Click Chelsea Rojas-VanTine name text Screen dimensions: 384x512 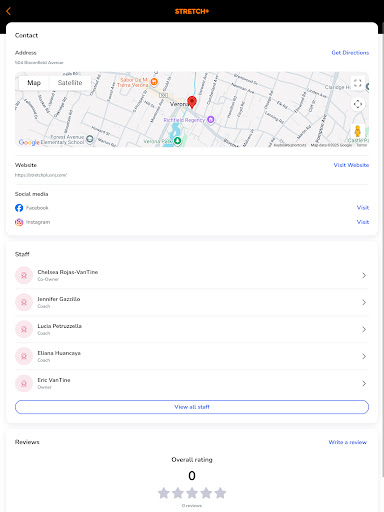click(x=68, y=272)
